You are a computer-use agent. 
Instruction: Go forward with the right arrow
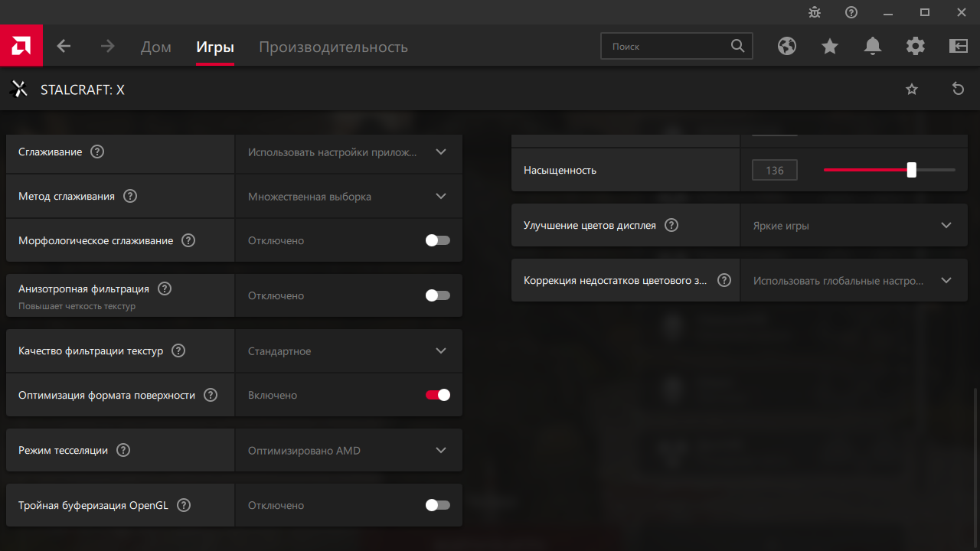(x=107, y=46)
